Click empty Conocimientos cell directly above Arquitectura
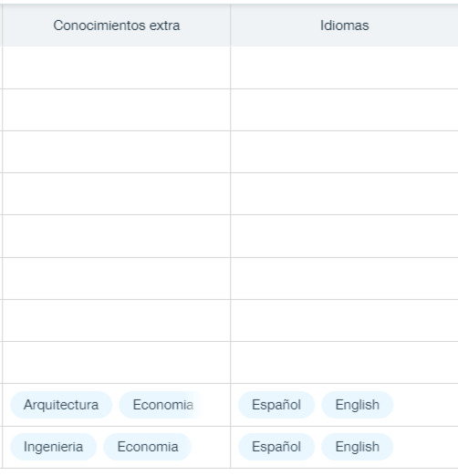Screen dimensions: 458x476 tap(117, 362)
